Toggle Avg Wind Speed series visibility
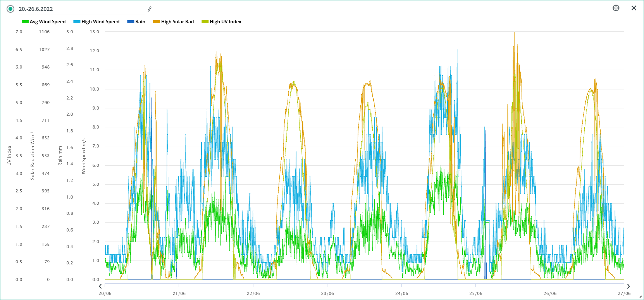Image resolution: width=644 pixels, height=300 pixels. pyautogui.click(x=47, y=22)
